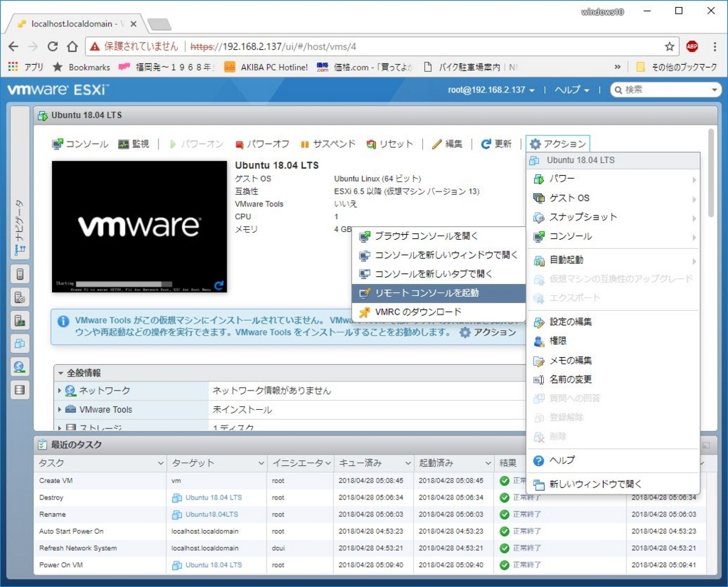Click the ABP extension icon
The width and height of the screenshot is (728, 587).
click(692, 46)
